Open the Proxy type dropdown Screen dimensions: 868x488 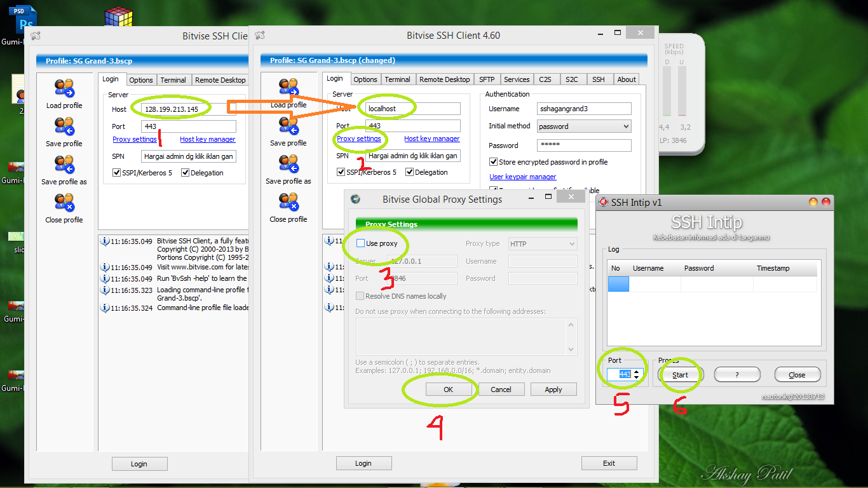point(543,243)
